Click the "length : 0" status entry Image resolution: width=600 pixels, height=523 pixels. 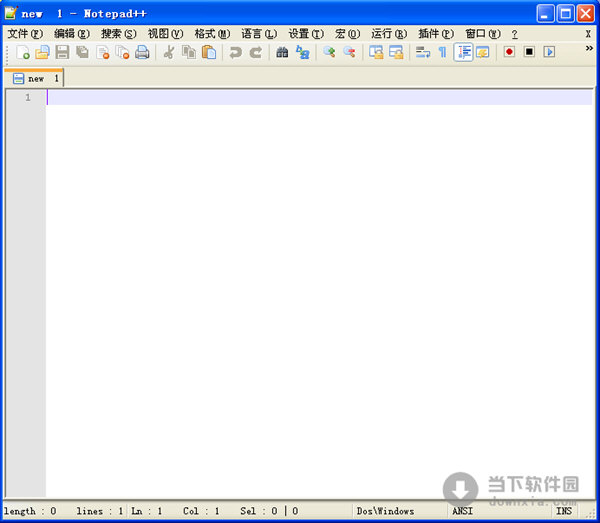(x=30, y=511)
